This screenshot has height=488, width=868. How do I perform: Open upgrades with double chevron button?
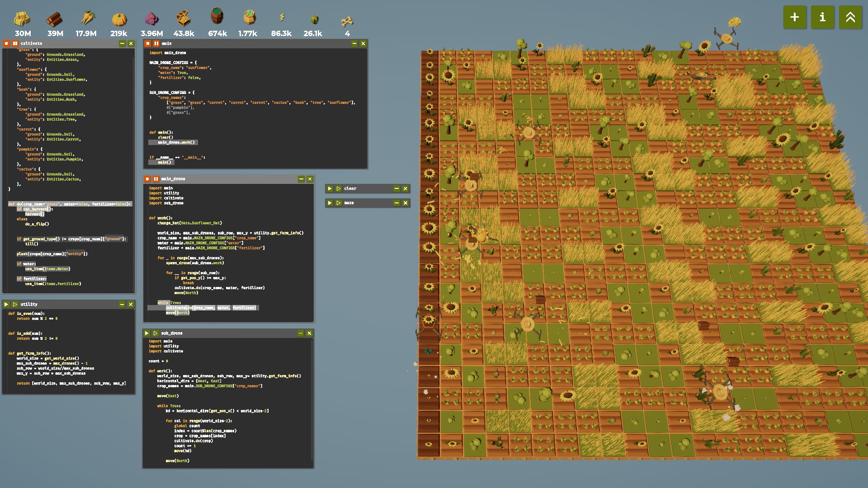coord(850,17)
